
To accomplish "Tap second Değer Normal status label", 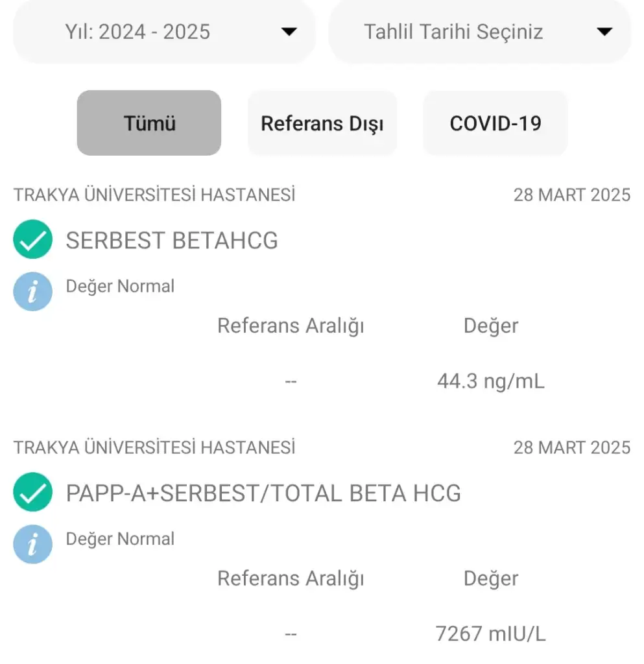I will pos(120,539).
